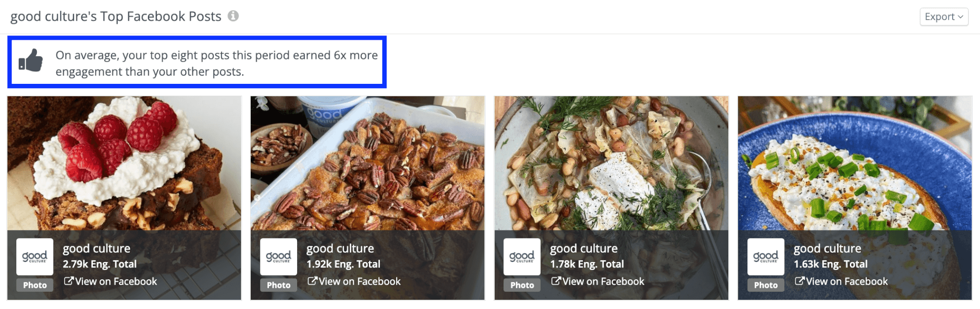Click the good culture name on the 1.92k post
The image size is (980, 309).
[x=340, y=248]
